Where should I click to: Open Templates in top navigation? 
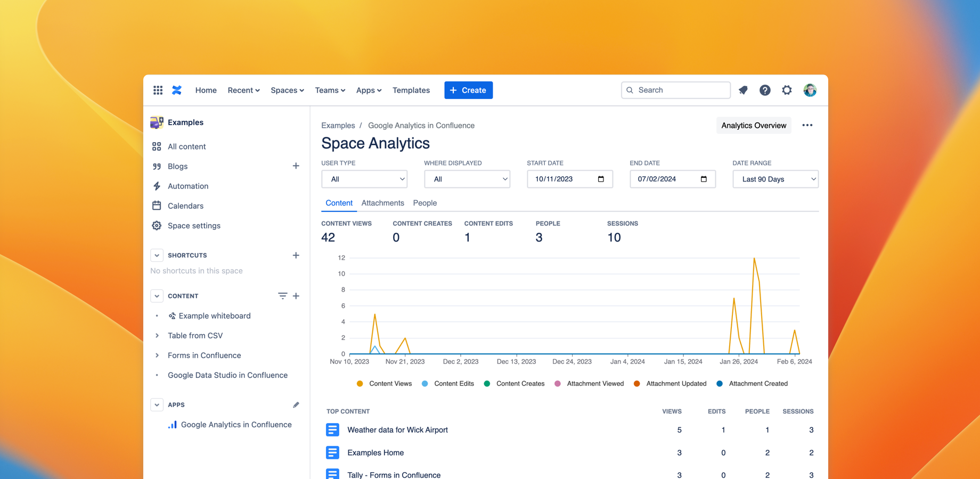tap(411, 90)
